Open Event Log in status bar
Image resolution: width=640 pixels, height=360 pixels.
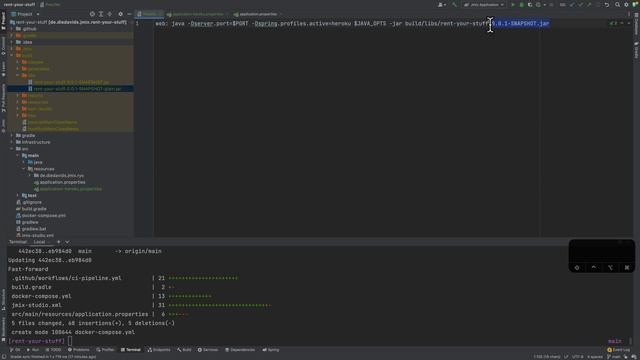(618, 350)
